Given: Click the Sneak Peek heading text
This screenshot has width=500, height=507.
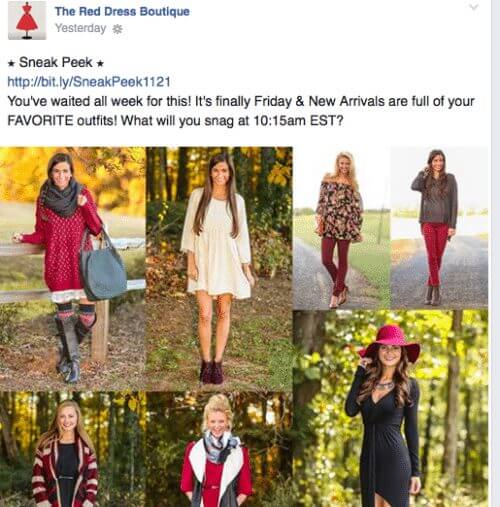Looking at the screenshot, I should [56, 62].
